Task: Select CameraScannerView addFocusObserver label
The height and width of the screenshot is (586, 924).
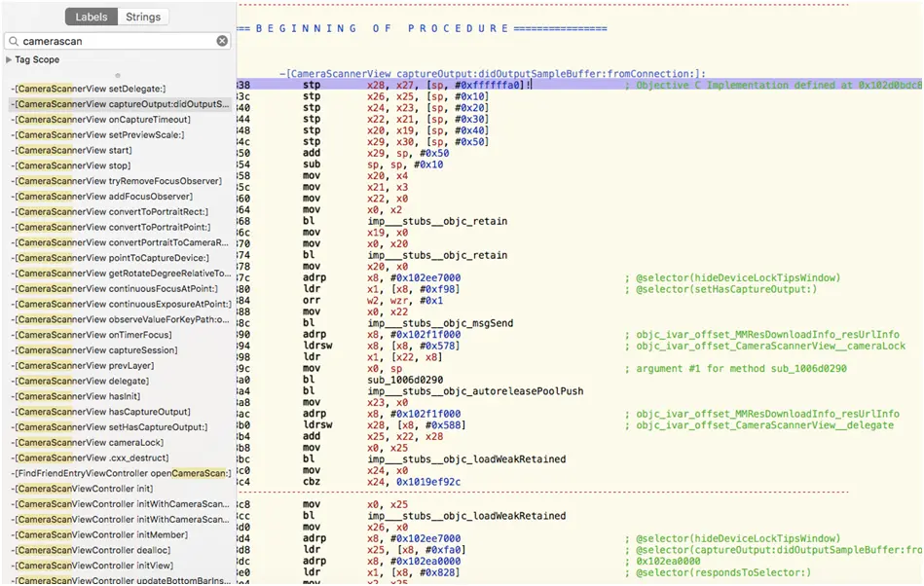Action: [x=103, y=197]
